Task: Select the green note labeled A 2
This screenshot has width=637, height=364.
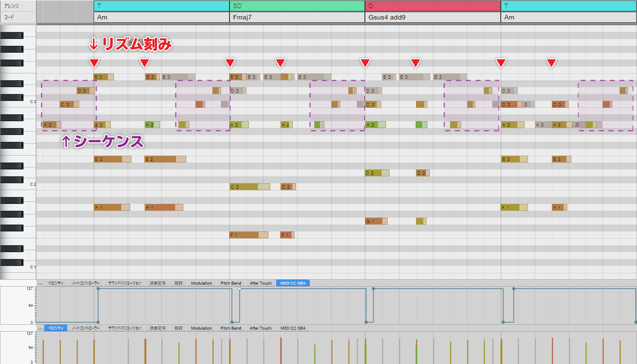Action: 152,124
